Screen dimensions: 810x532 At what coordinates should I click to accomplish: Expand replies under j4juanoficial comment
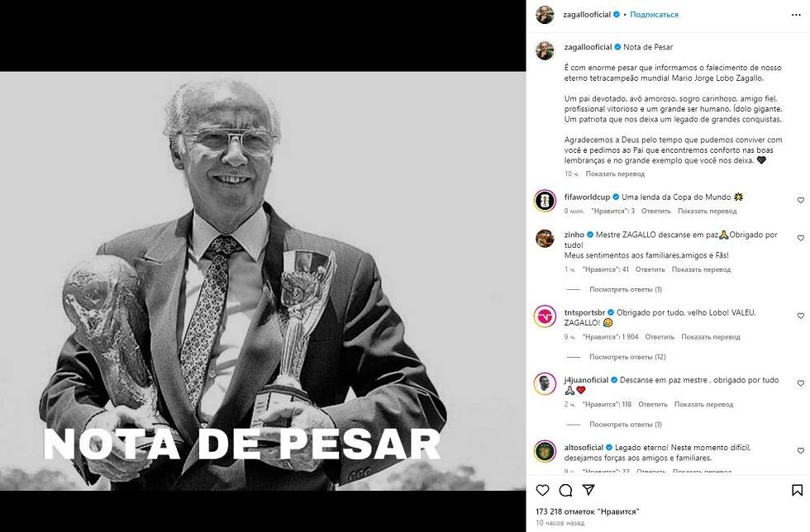click(625, 424)
